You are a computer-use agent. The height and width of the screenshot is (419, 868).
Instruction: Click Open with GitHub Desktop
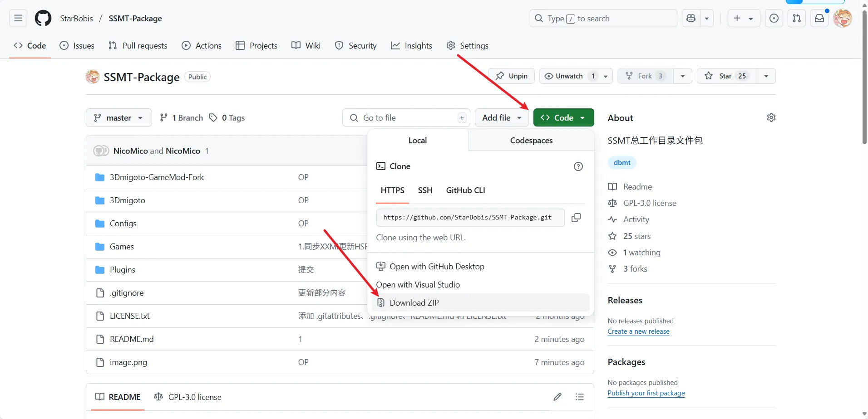(480, 267)
